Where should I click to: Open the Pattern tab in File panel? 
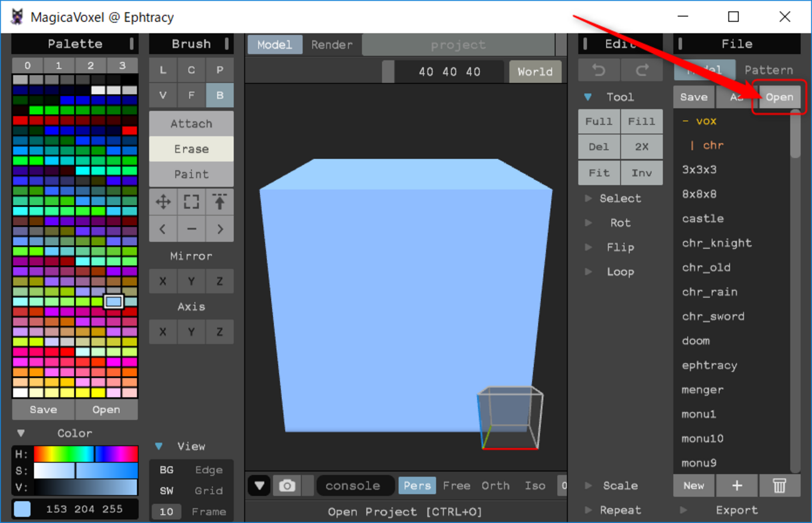point(768,70)
